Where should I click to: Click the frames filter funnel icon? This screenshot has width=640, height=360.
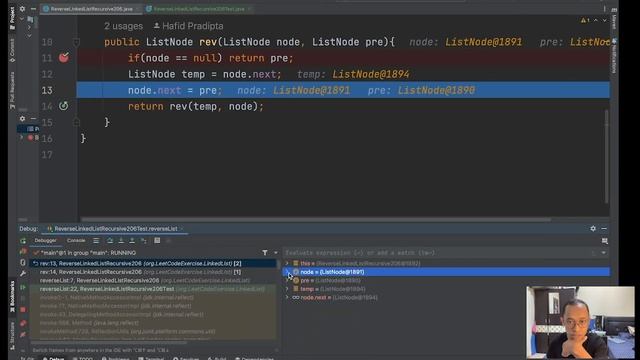(x=265, y=253)
